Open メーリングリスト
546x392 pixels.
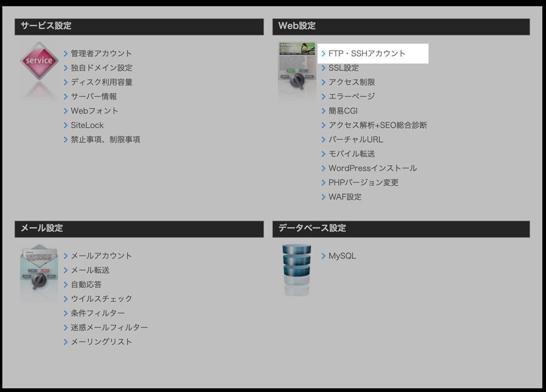101,342
